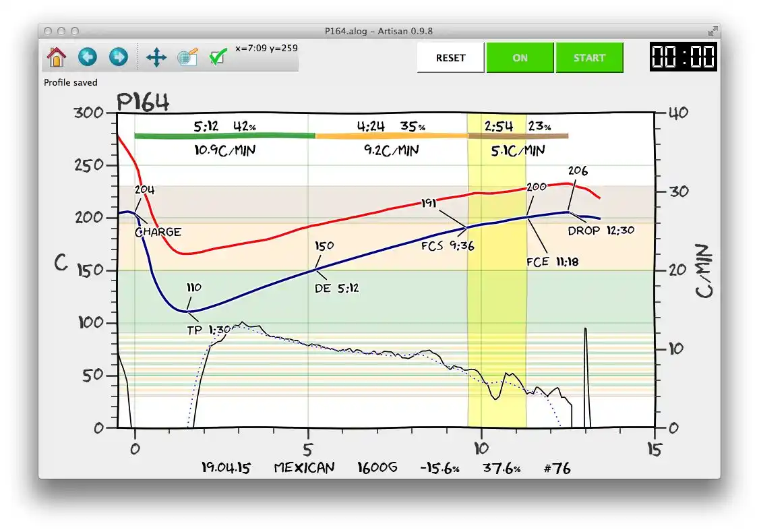This screenshot has height=532, width=759.
Task: Click the 19.04.15 roast date text
Action: coord(226,468)
